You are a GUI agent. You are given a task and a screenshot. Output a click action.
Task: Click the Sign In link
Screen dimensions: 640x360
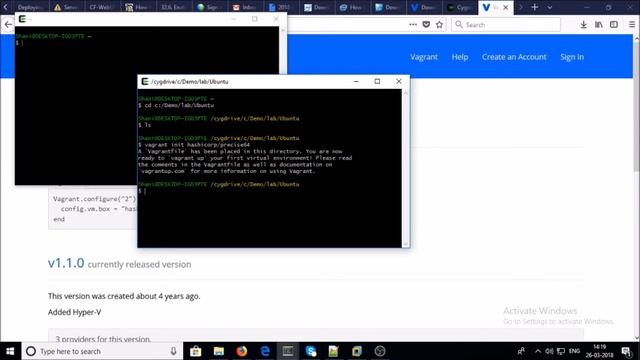(x=572, y=57)
